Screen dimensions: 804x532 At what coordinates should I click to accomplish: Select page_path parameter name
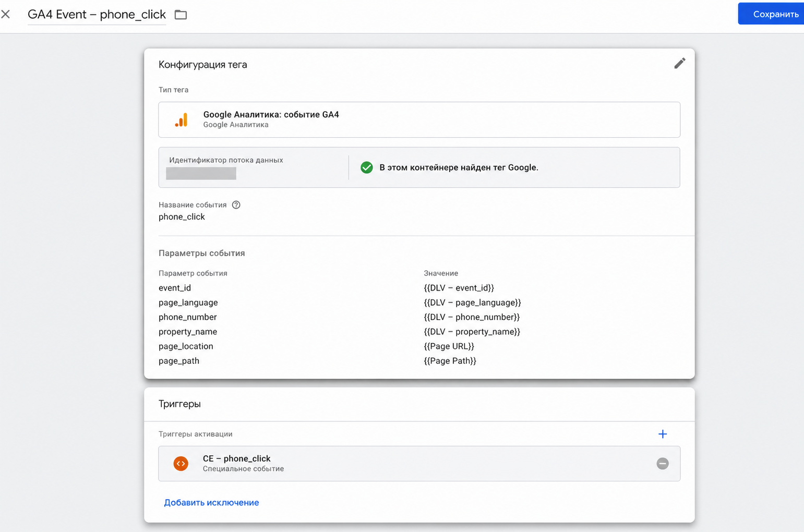[x=179, y=360]
